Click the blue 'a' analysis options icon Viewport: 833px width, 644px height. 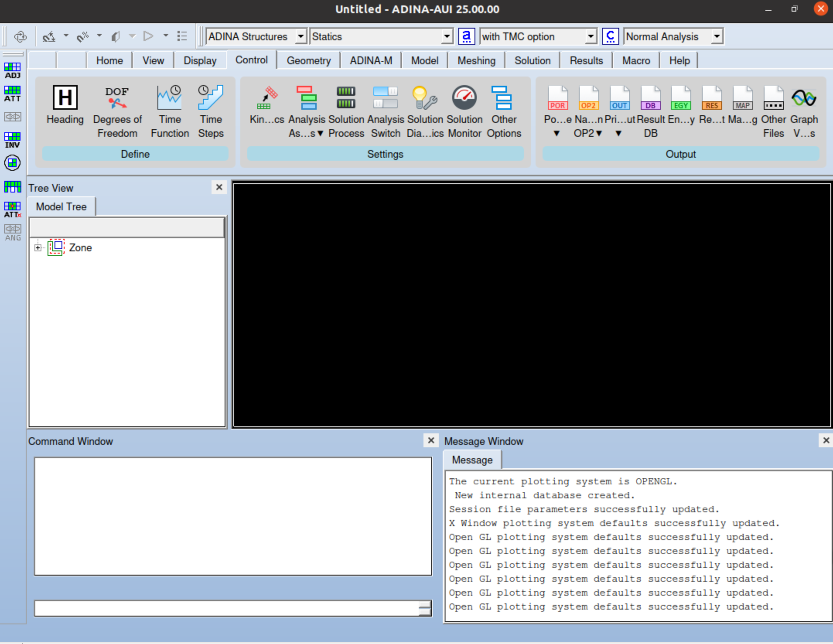pyautogui.click(x=466, y=36)
